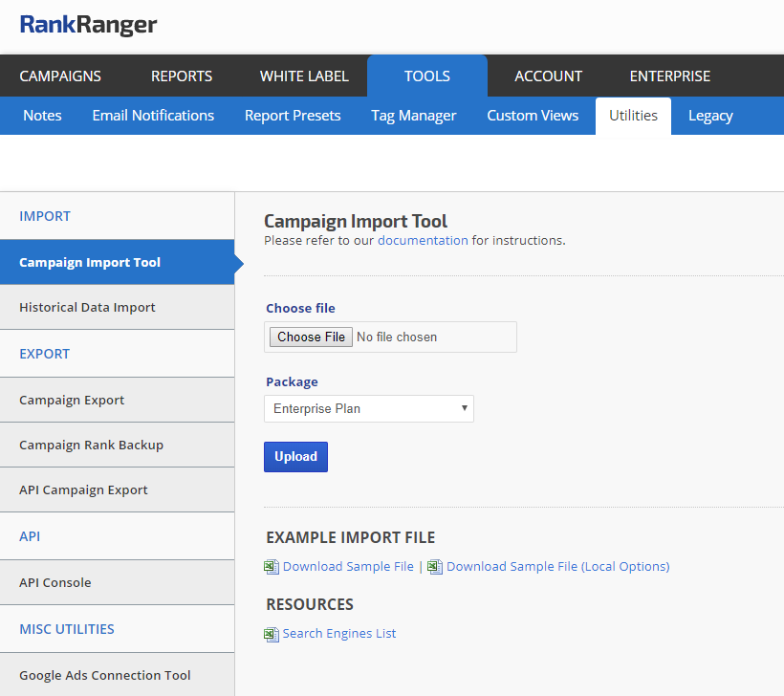Select the Tag Manager tab

coord(413,116)
